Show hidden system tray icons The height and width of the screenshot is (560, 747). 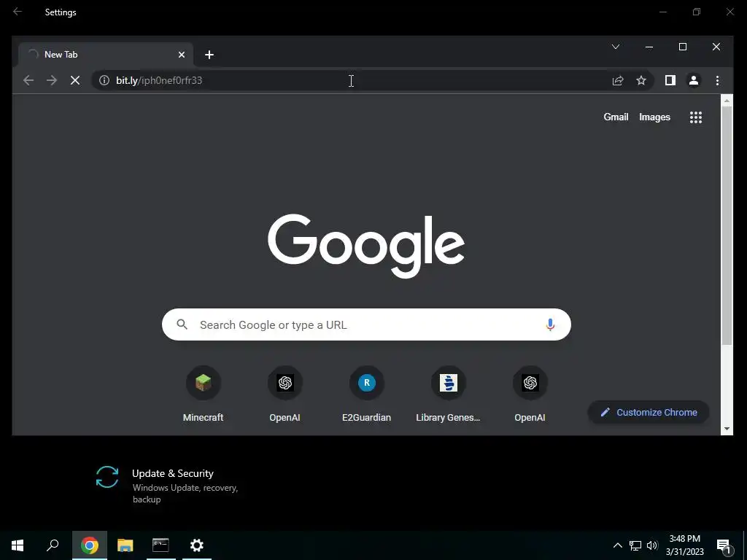[x=617, y=545]
